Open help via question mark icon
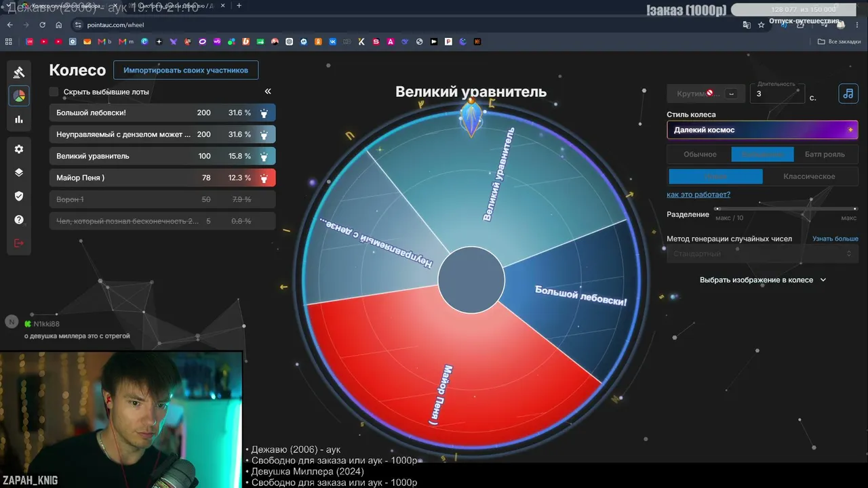The width and height of the screenshot is (868, 488). (19, 220)
